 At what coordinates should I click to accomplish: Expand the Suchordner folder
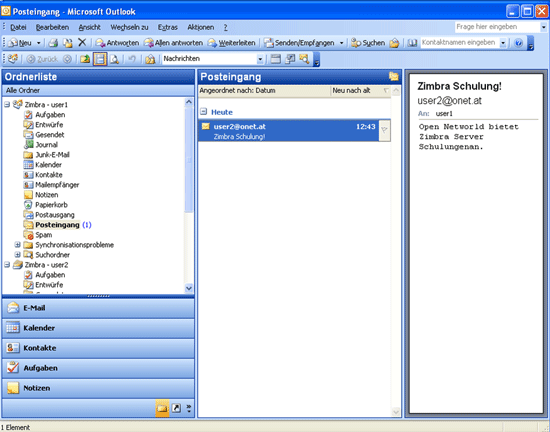(x=18, y=255)
